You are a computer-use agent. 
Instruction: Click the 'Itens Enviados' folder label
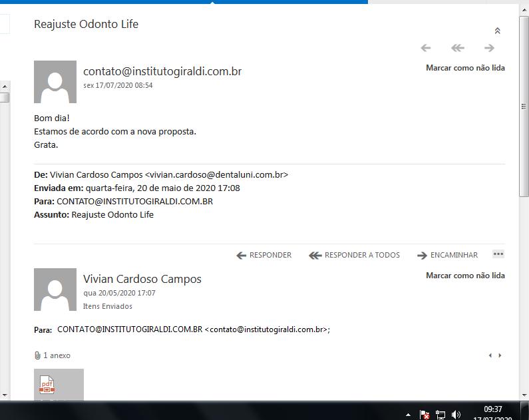pyautogui.click(x=108, y=306)
